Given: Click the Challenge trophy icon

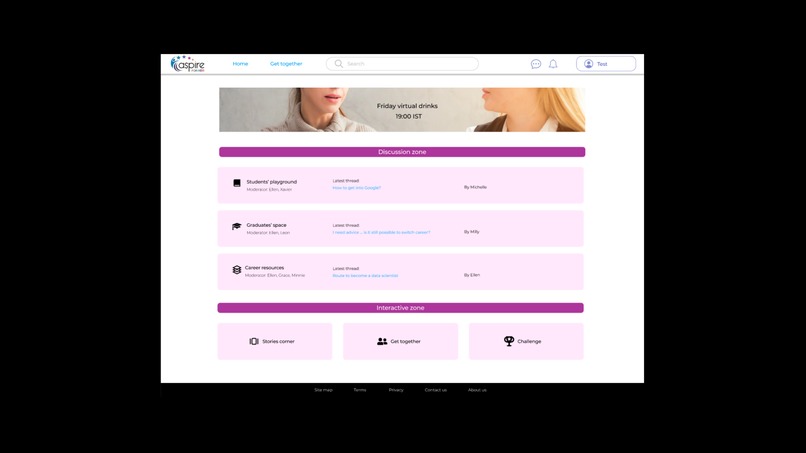Looking at the screenshot, I should click(509, 341).
